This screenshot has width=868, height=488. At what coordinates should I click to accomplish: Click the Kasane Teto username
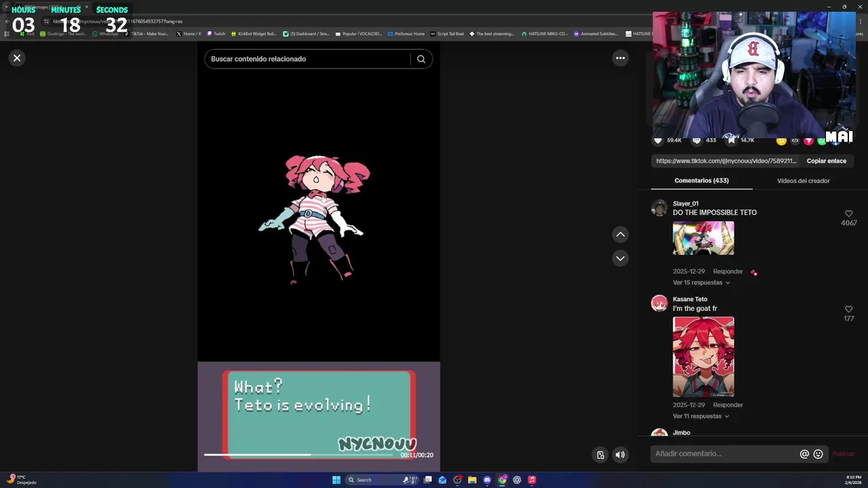tap(690, 299)
